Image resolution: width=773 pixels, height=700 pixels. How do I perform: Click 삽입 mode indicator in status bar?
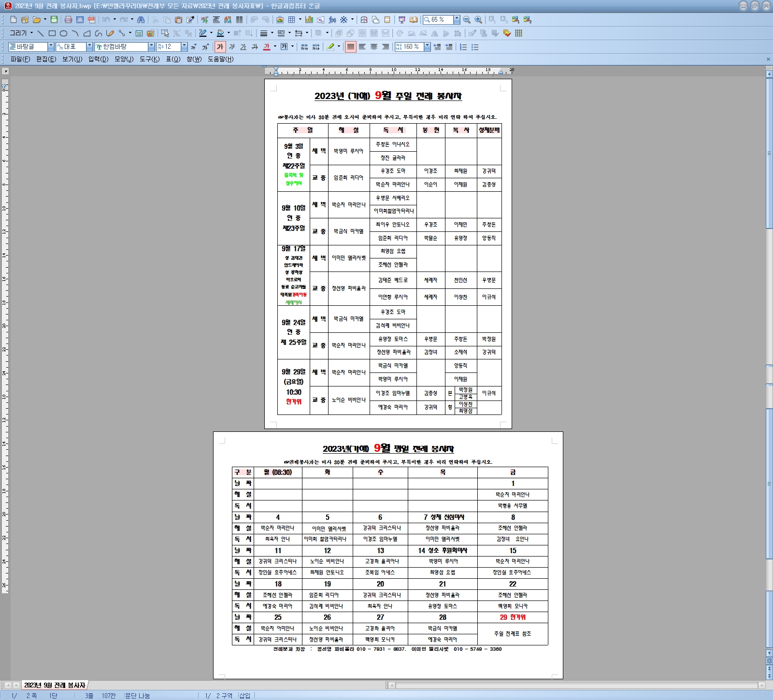pyautogui.click(x=245, y=696)
